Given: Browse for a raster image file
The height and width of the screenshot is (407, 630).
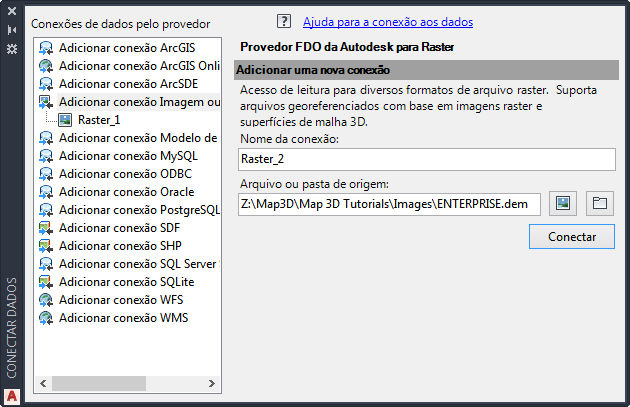Looking at the screenshot, I should (563, 203).
